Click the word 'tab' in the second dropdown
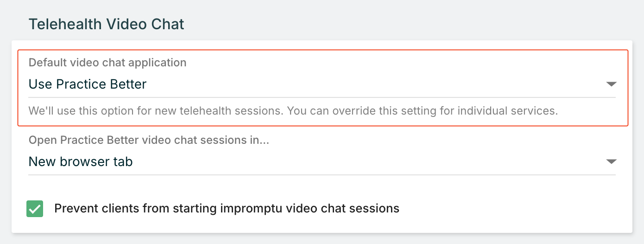The image size is (644, 244). pyautogui.click(x=125, y=162)
